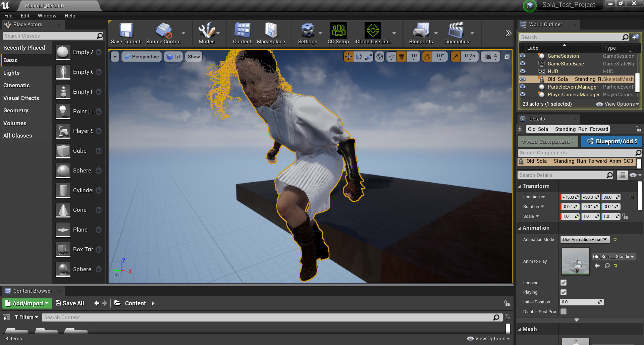Open the Blueprints toolbar icon

(421, 33)
